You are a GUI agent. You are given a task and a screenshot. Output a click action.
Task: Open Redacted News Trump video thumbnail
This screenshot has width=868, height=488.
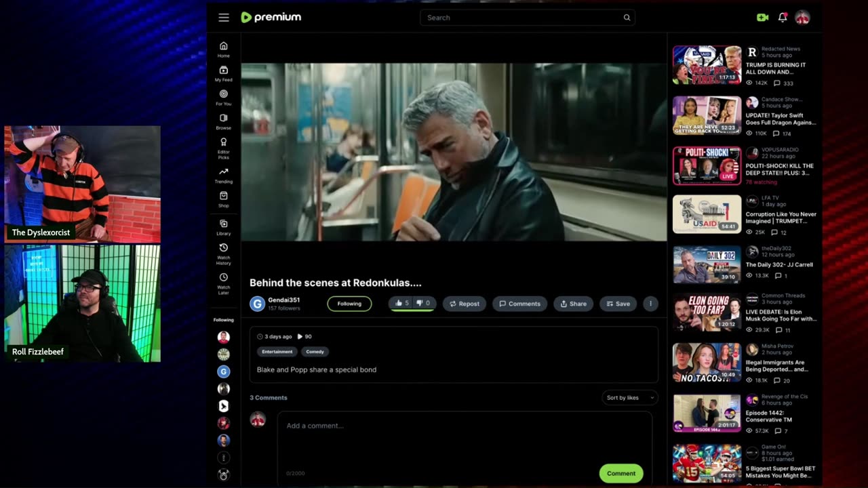(707, 65)
